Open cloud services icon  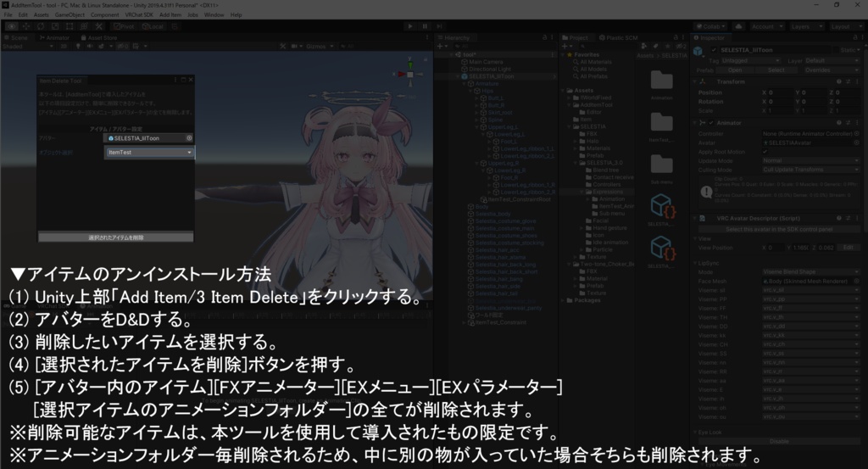(x=738, y=26)
